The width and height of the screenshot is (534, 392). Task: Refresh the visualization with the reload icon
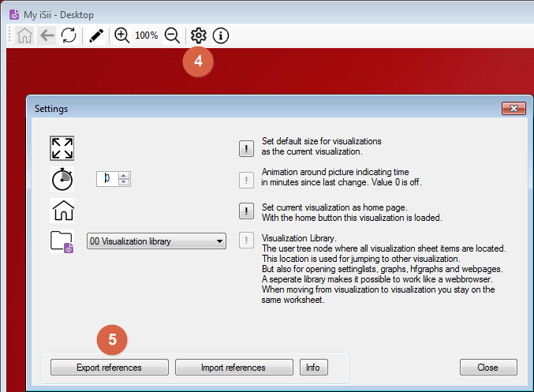click(x=69, y=35)
